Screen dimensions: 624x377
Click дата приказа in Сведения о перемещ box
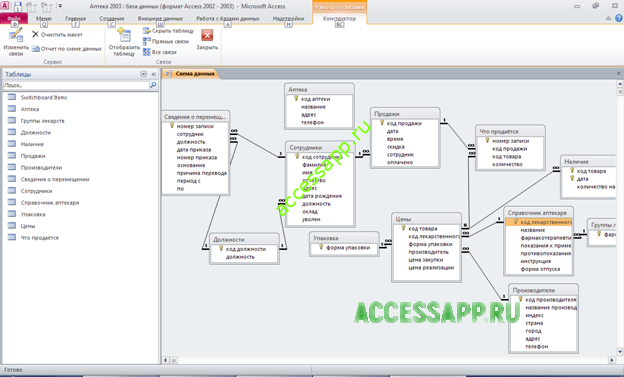pyautogui.click(x=194, y=150)
